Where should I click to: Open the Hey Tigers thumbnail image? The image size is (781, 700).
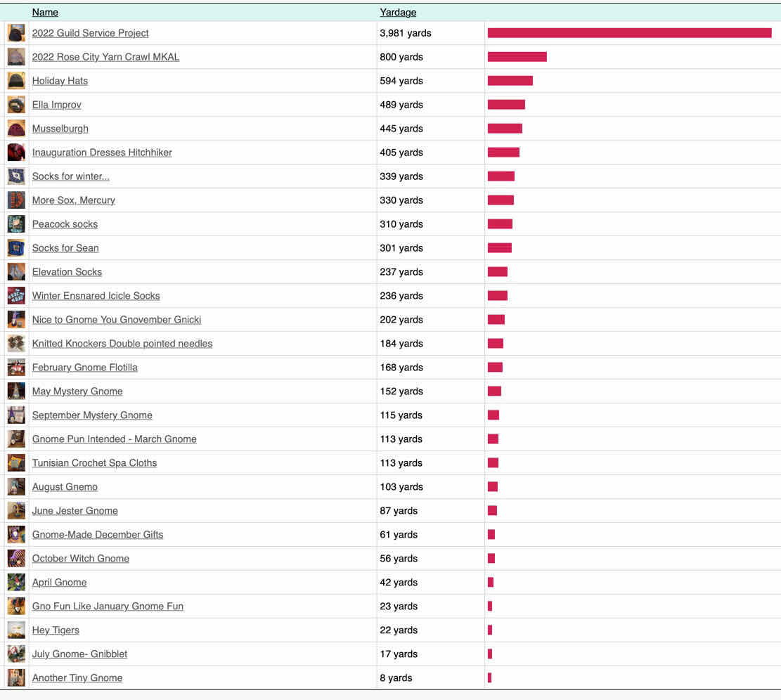click(x=16, y=630)
